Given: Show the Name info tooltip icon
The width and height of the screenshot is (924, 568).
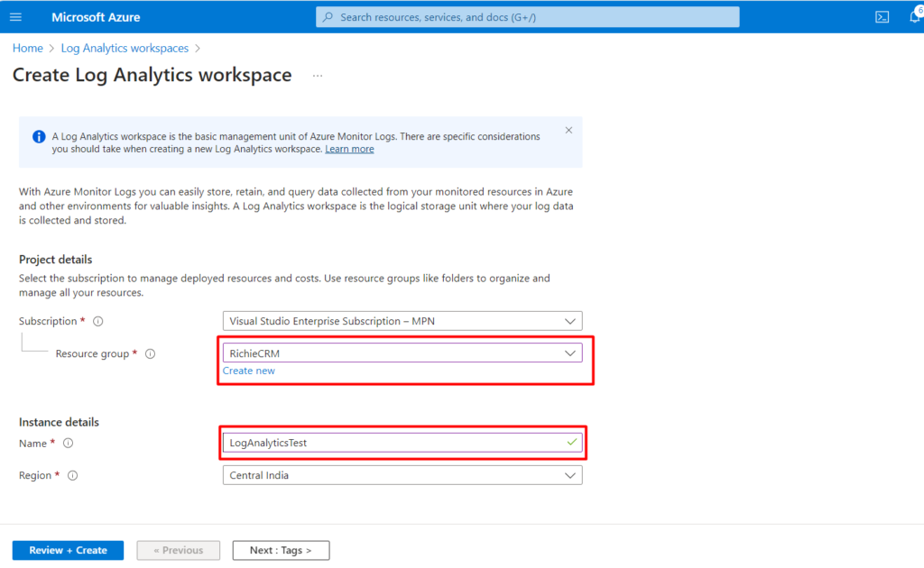Looking at the screenshot, I should (x=69, y=444).
